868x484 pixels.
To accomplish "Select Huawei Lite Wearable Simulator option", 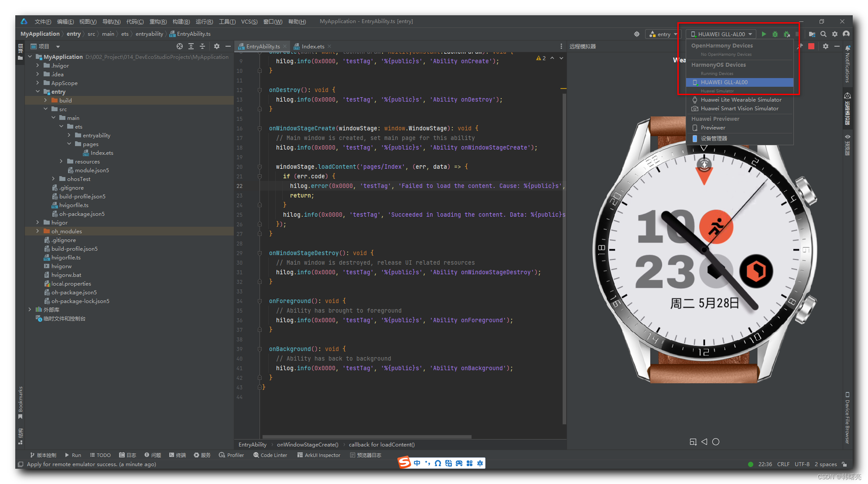I will 741,100.
